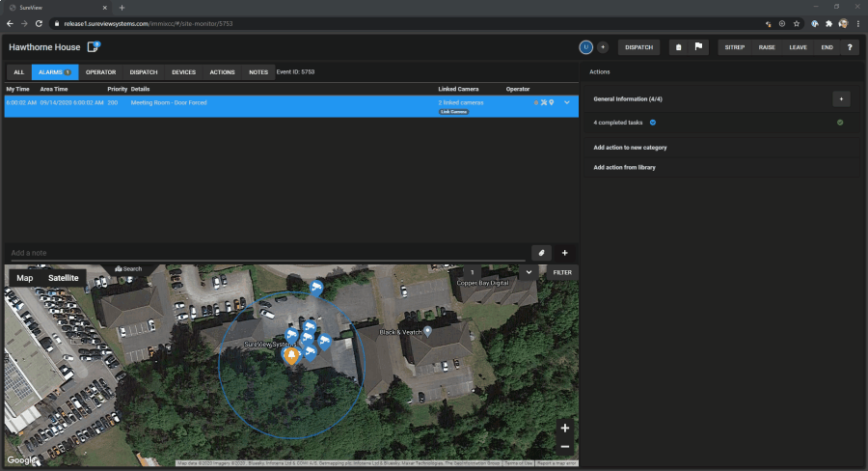Switch map to Satellite view
868x471 pixels.
[63, 278]
